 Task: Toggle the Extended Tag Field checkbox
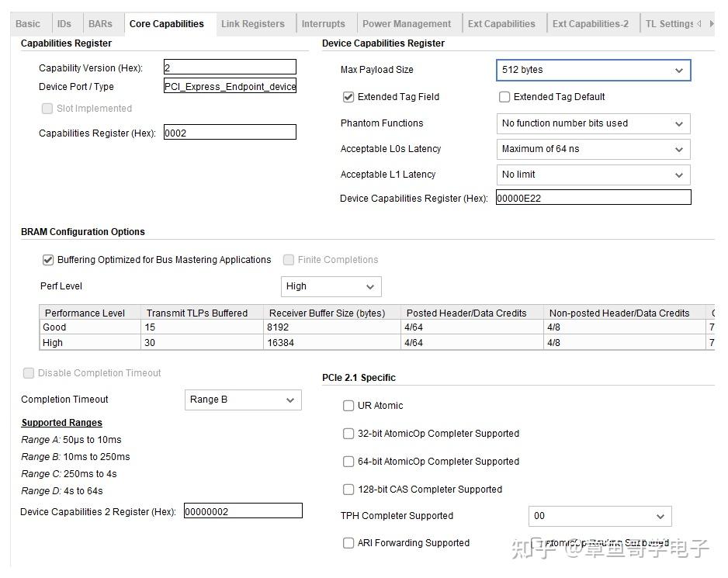[x=348, y=97]
